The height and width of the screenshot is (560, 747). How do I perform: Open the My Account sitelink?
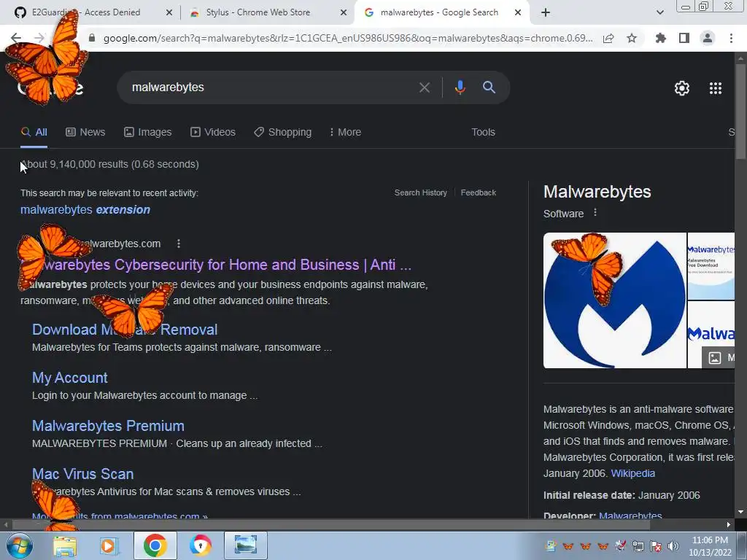tap(69, 378)
